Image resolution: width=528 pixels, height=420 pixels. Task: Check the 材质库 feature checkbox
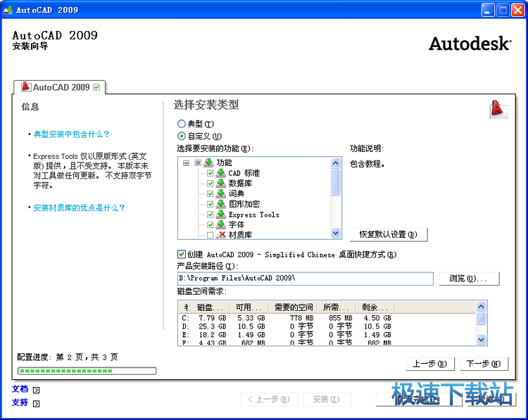pos(210,235)
